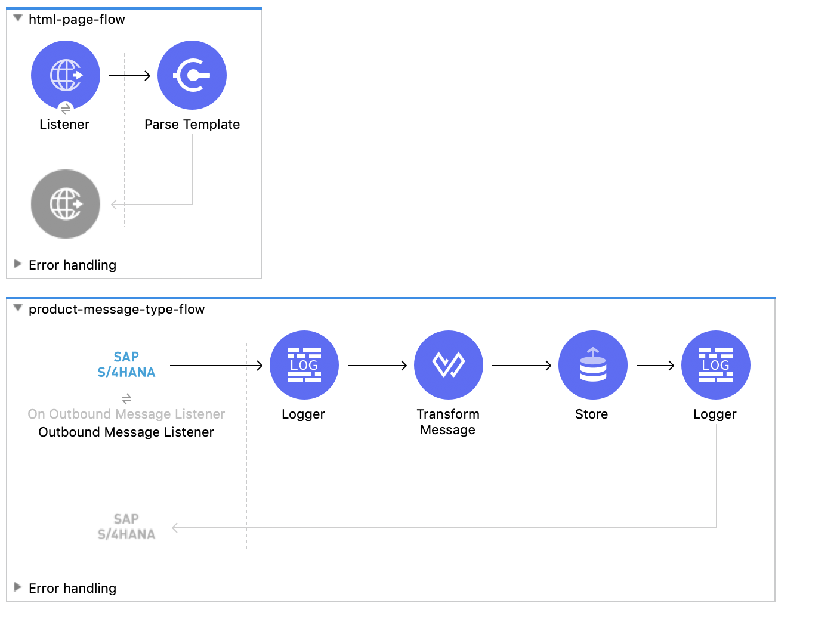Select the SAP S/4HANA Outbound Message Listener
Viewport: 840px width, 619px height.
tap(126, 364)
